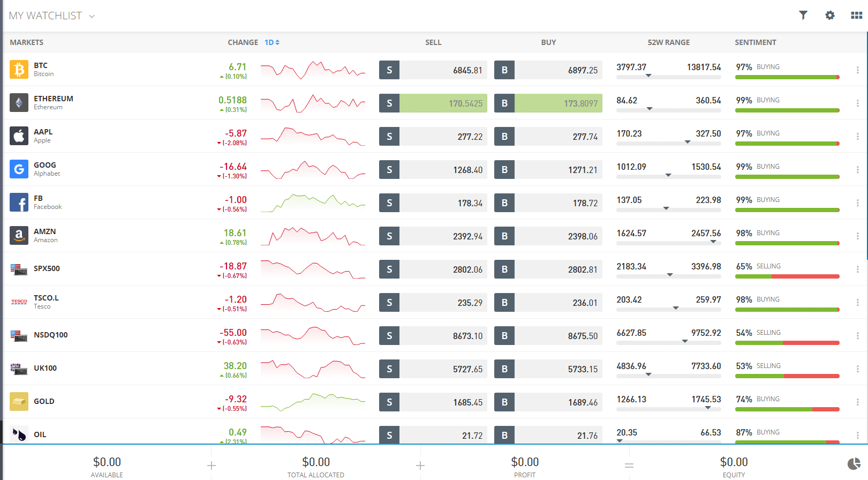Sell FB at 178.34
The width and height of the screenshot is (868, 480).
(x=433, y=203)
